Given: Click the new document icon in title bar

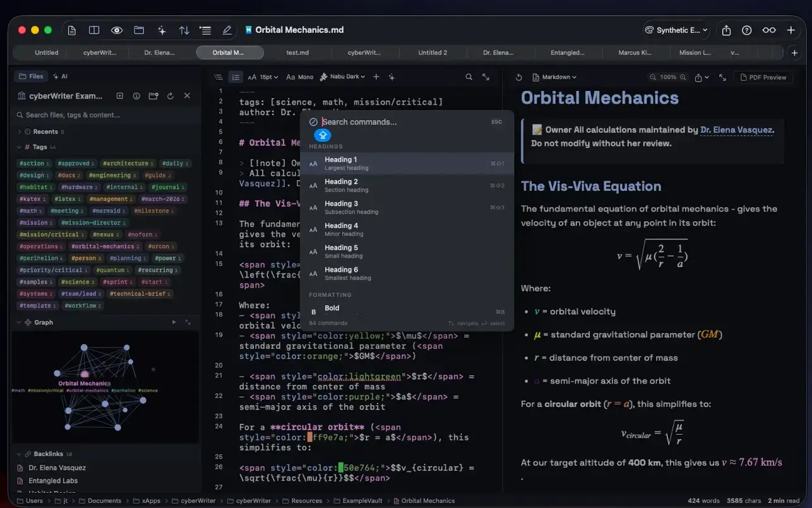Looking at the screenshot, I should tap(71, 30).
